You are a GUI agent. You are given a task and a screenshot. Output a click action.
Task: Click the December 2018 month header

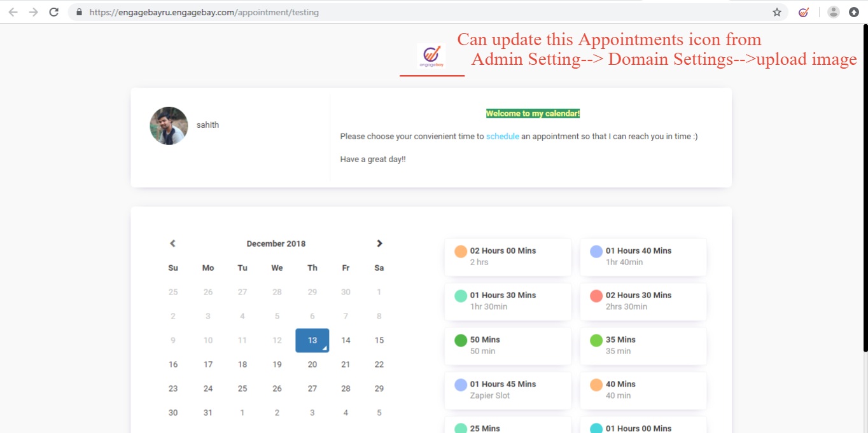pyautogui.click(x=276, y=244)
